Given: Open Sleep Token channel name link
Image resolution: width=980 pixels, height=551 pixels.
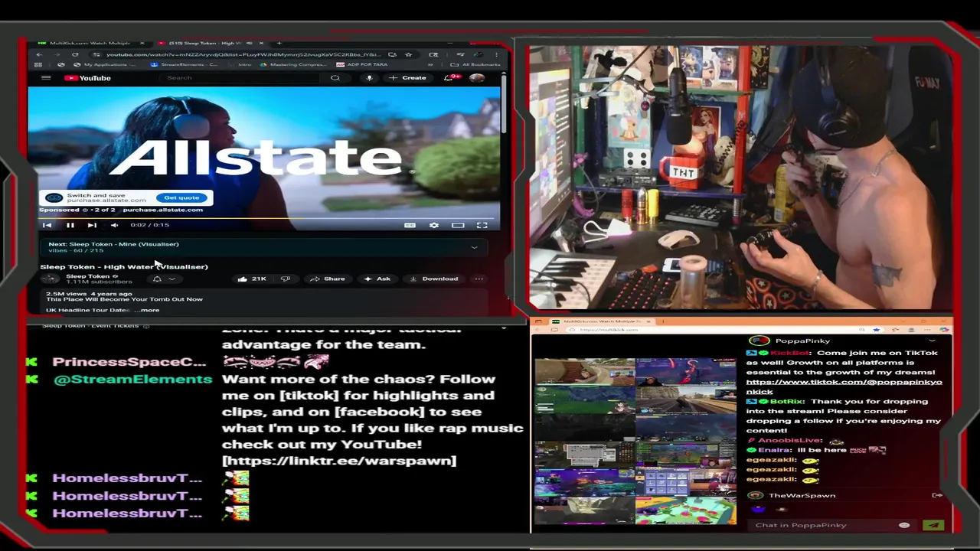Looking at the screenshot, I should [88, 275].
